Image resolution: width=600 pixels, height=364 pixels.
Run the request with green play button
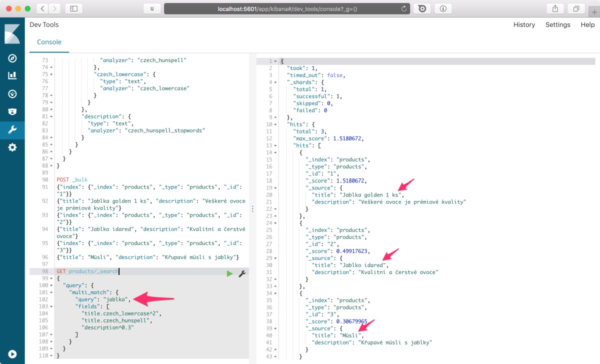coord(229,273)
